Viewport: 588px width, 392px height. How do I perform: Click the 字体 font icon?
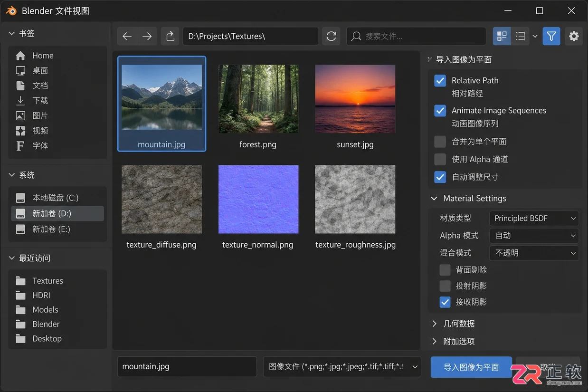[x=20, y=146]
